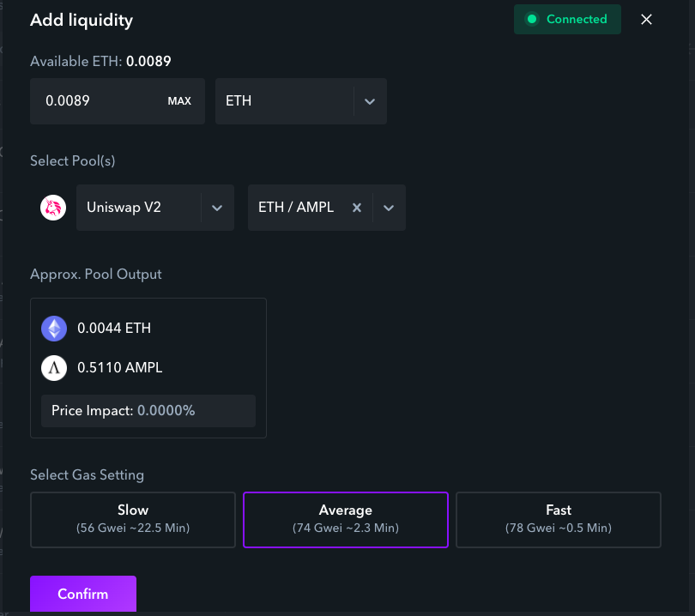The width and height of the screenshot is (695, 616).
Task: Click the Price Impact percentage box
Action: tap(148, 411)
